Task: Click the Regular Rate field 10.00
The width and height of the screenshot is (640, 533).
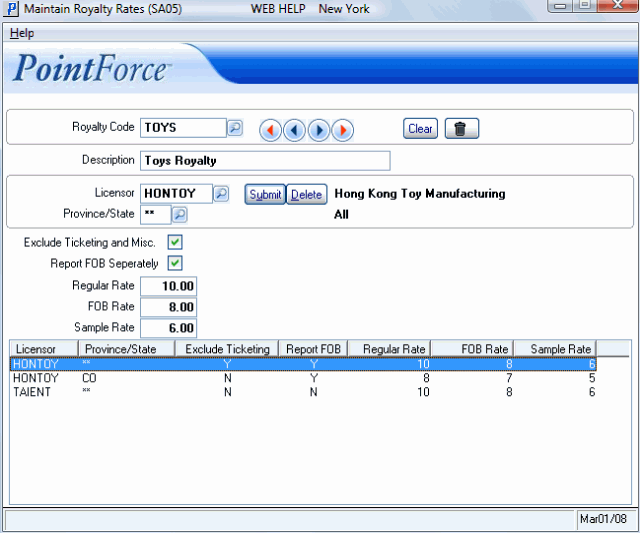Action: tap(169, 286)
